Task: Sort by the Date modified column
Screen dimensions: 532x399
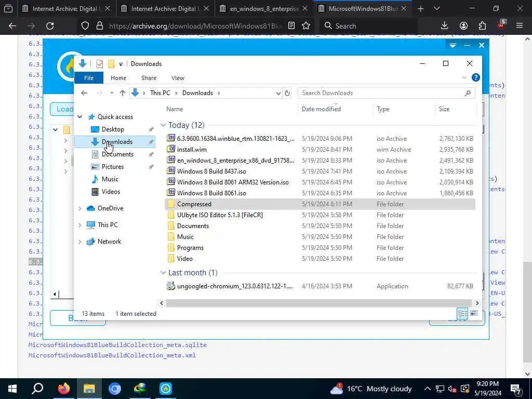Action: 321,109
